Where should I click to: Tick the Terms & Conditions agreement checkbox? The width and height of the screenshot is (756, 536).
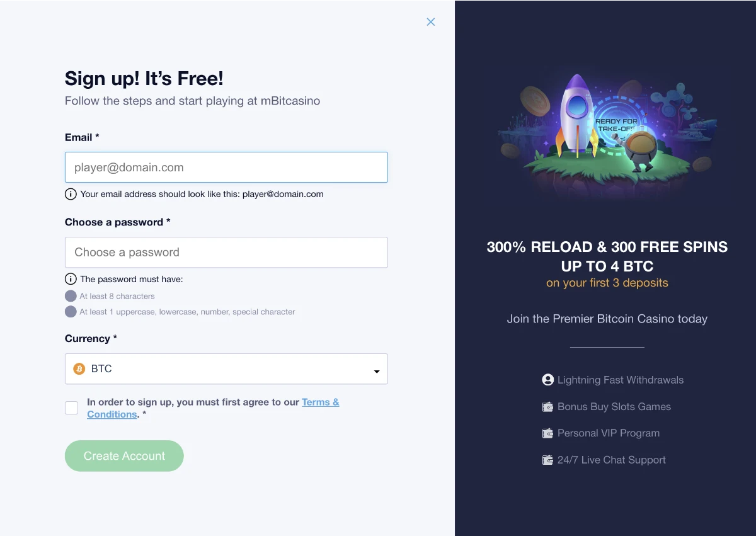72,408
